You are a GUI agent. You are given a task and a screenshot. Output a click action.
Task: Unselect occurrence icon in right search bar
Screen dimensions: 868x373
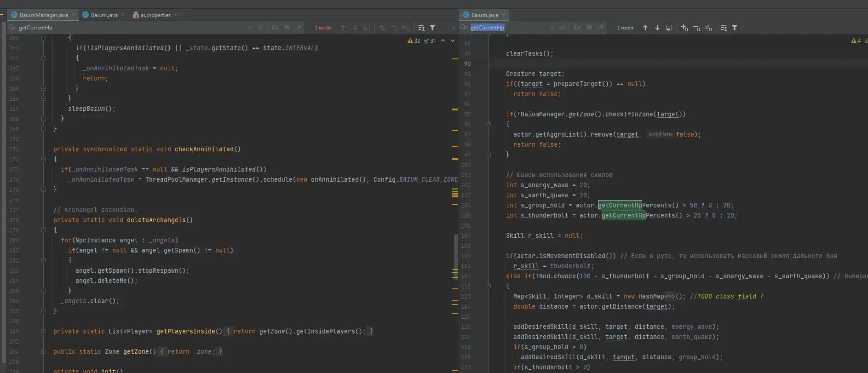696,28
